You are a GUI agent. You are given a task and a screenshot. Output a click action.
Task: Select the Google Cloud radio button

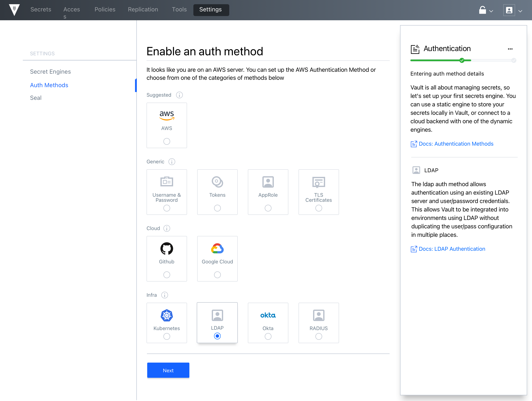pos(217,275)
